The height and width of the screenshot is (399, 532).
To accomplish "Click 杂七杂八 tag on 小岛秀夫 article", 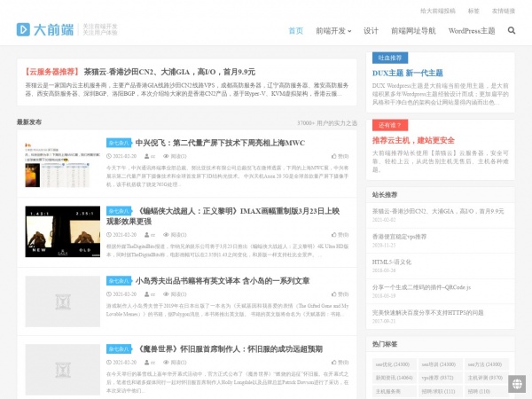I will click(x=119, y=281).
